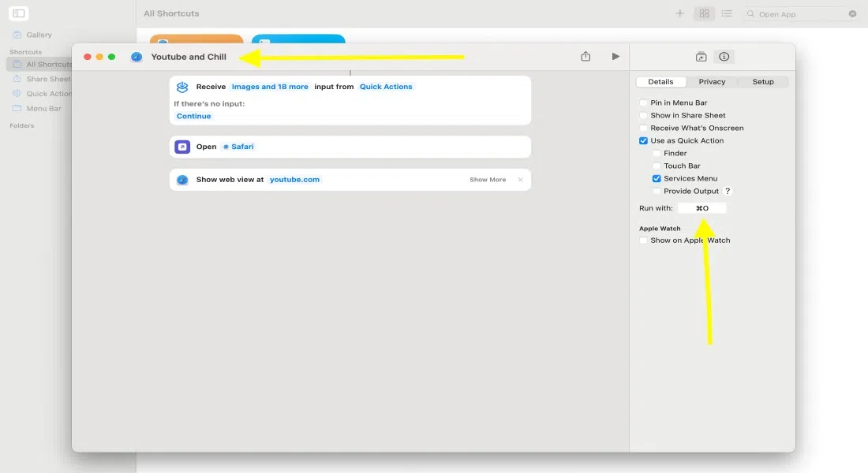The image size is (868, 473).
Task: Enable Pin in Menu Bar checkbox
Action: point(643,103)
